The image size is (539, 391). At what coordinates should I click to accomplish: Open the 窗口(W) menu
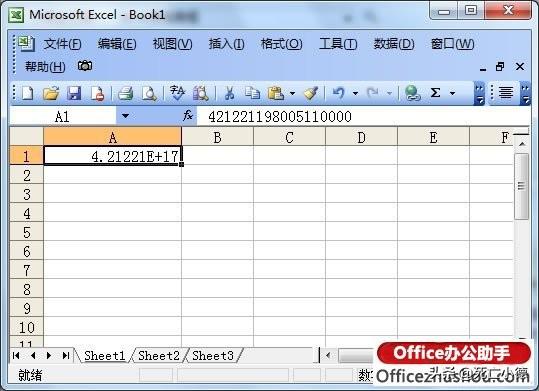[453, 44]
